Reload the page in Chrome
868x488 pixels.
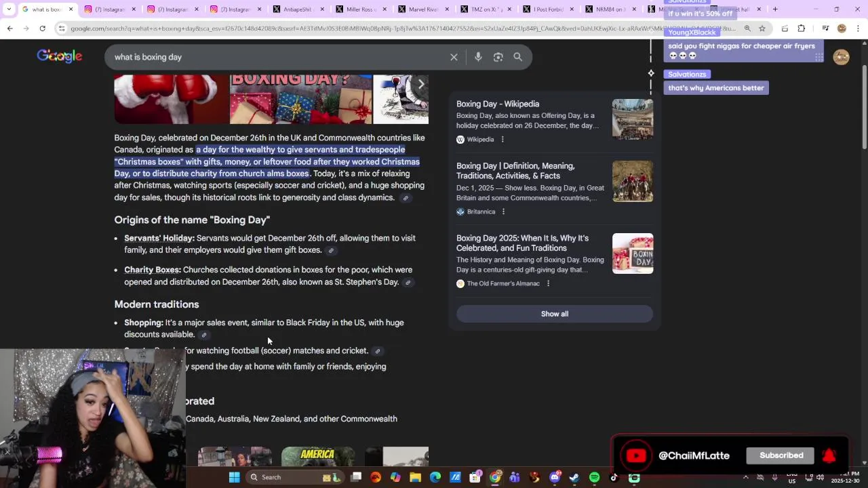(42, 28)
